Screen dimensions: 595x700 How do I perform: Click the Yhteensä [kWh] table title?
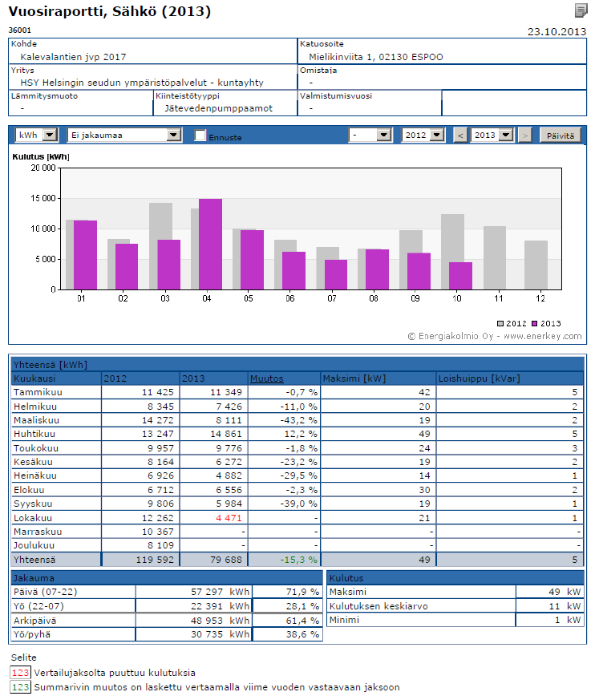(x=50, y=365)
